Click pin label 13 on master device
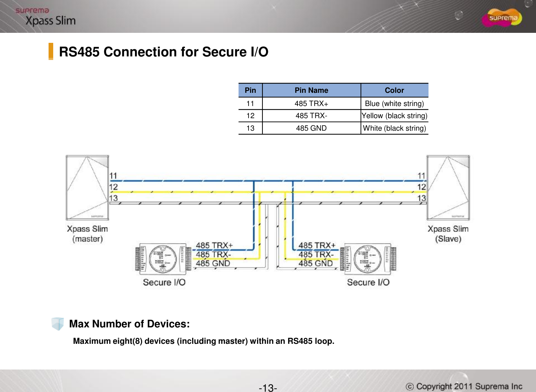This screenshot has width=536, height=392. pos(113,198)
